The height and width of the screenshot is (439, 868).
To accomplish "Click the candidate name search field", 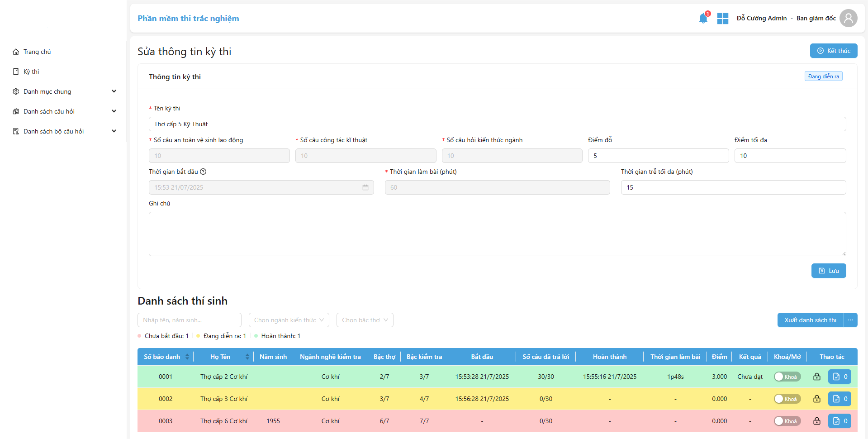I will pos(189,320).
